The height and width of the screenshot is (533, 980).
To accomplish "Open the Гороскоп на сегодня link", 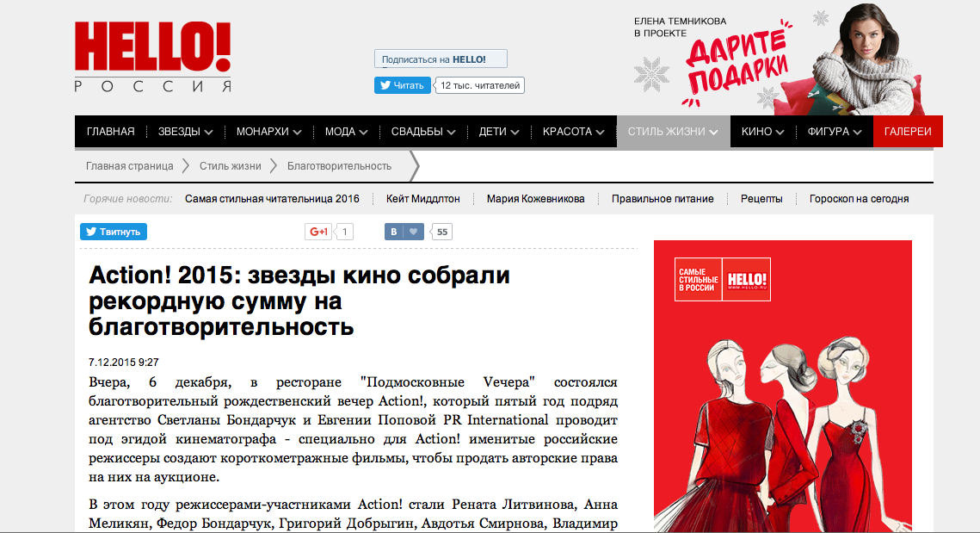I will pyautogui.click(x=859, y=198).
